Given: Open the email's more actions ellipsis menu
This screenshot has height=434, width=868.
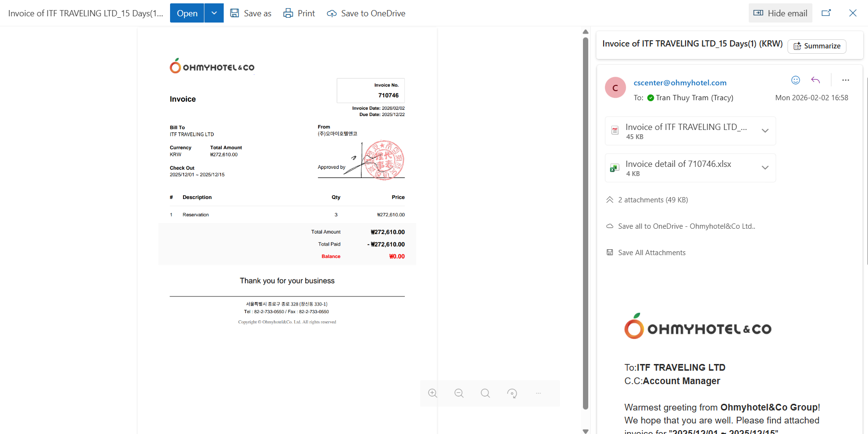Looking at the screenshot, I should pos(845,80).
